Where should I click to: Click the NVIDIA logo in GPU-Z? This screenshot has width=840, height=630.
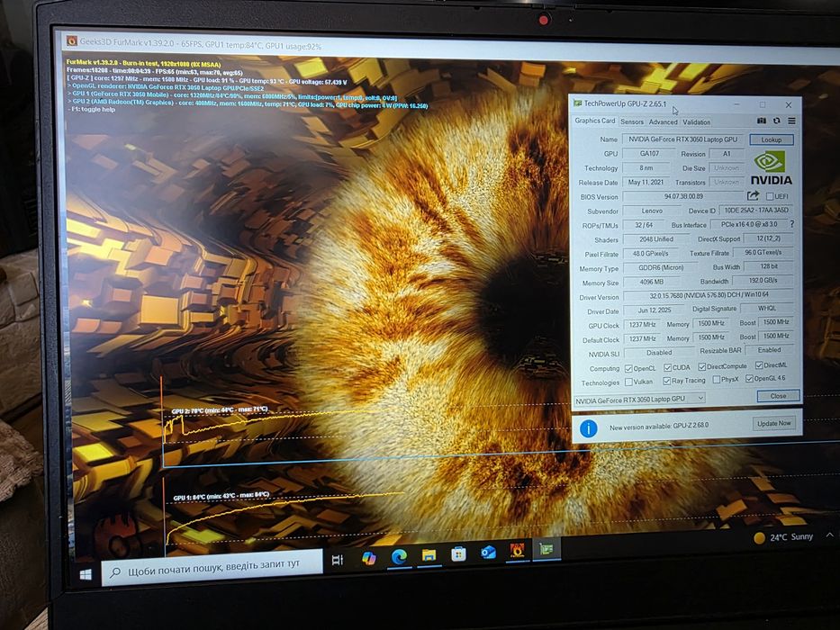(771, 167)
